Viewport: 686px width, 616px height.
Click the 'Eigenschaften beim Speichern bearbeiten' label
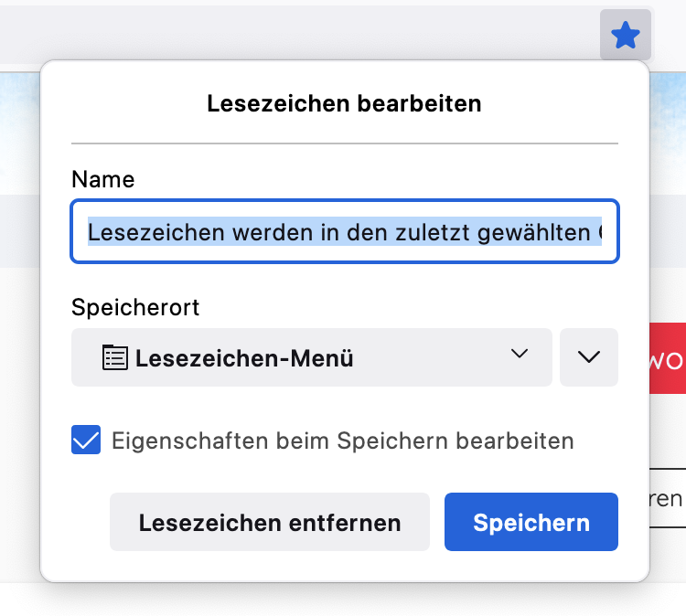tap(343, 441)
